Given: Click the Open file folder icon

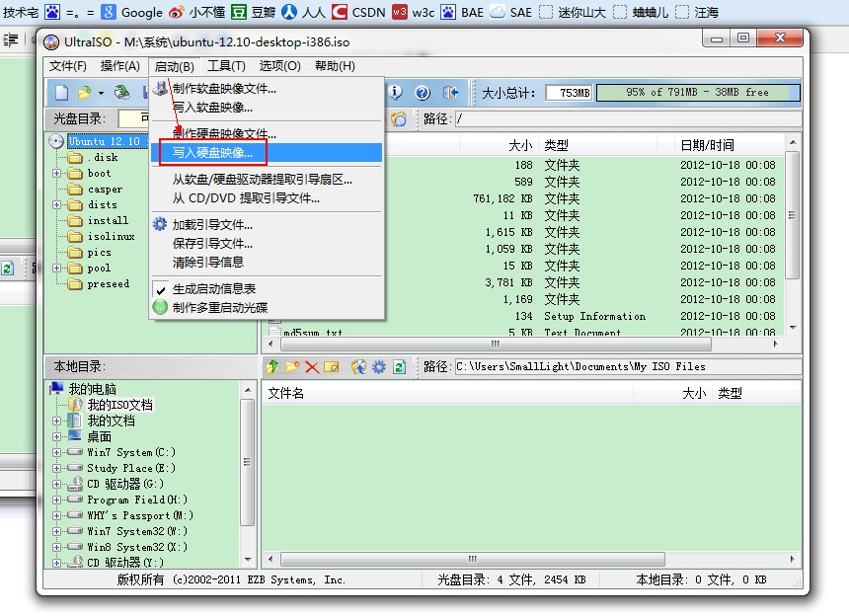Looking at the screenshot, I should (x=85, y=93).
